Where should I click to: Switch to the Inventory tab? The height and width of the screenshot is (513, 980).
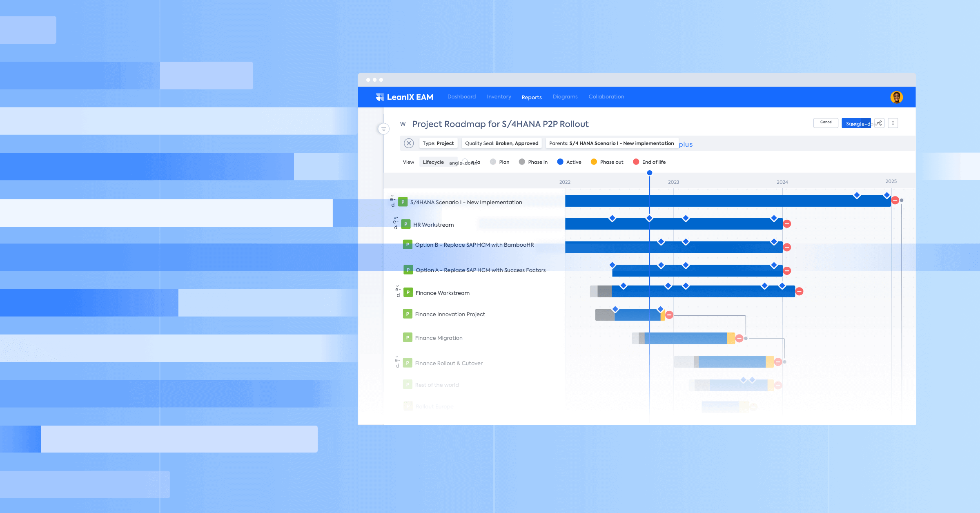coord(499,96)
